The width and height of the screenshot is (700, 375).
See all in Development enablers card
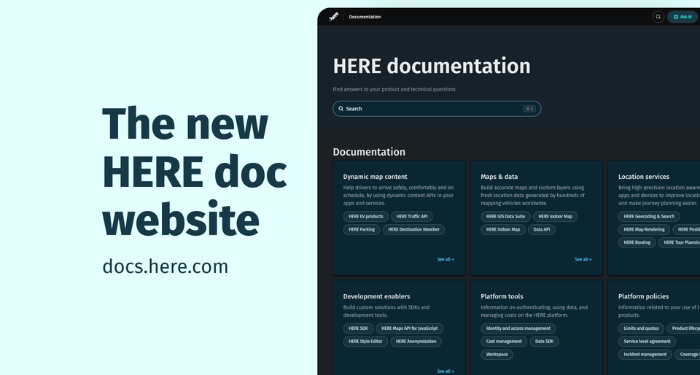tap(446, 371)
